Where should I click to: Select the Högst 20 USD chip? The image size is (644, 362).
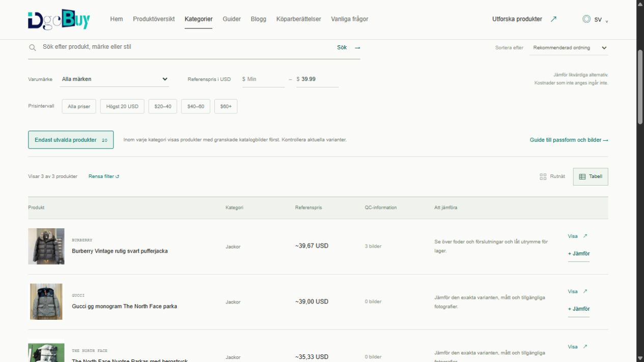click(x=122, y=106)
